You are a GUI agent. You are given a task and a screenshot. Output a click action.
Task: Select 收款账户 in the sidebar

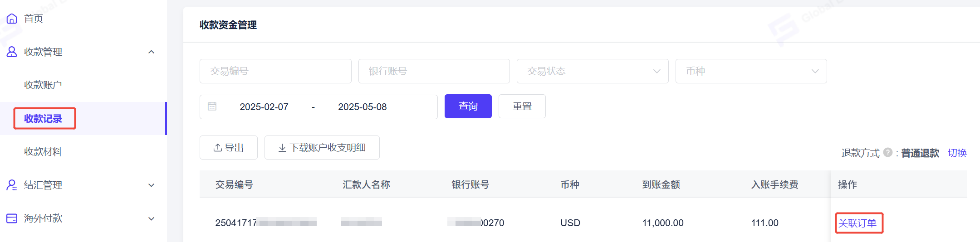tap(43, 85)
